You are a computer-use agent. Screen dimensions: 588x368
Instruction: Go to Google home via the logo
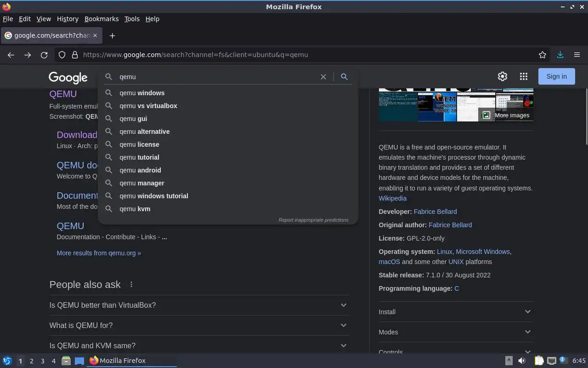[x=68, y=78]
